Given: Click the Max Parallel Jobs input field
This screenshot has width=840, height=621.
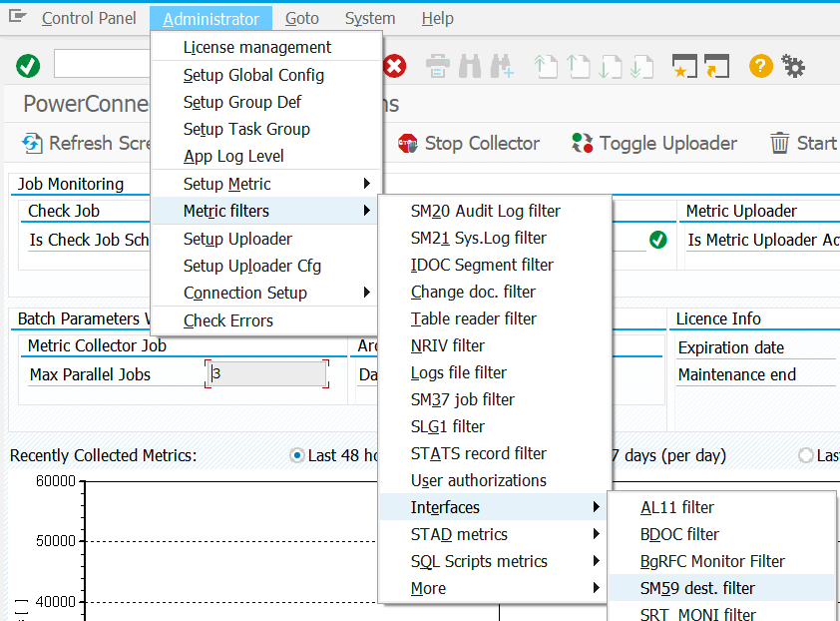Looking at the screenshot, I should [x=266, y=374].
